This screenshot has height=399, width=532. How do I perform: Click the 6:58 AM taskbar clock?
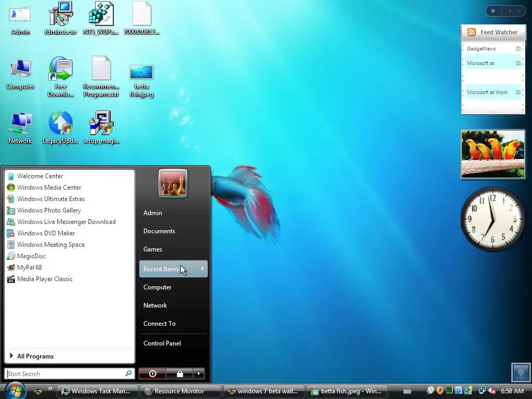[512, 391]
